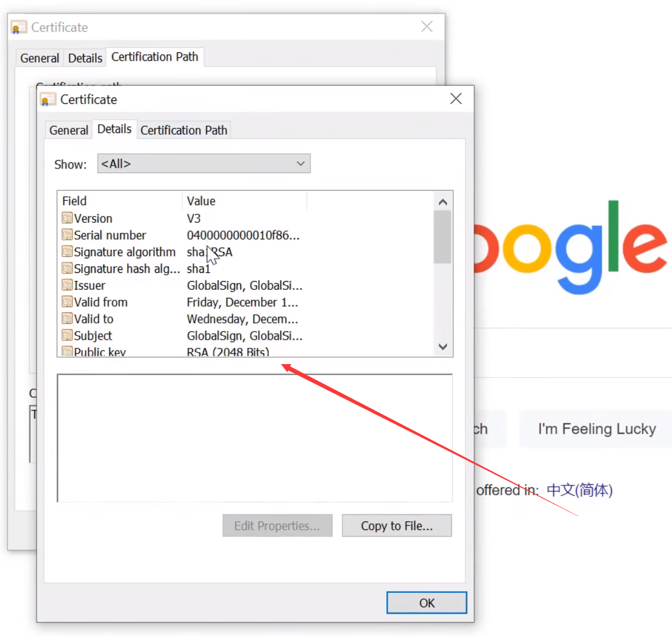Select the Signature algorithm row label
The image size is (672, 637).
(x=125, y=252)
